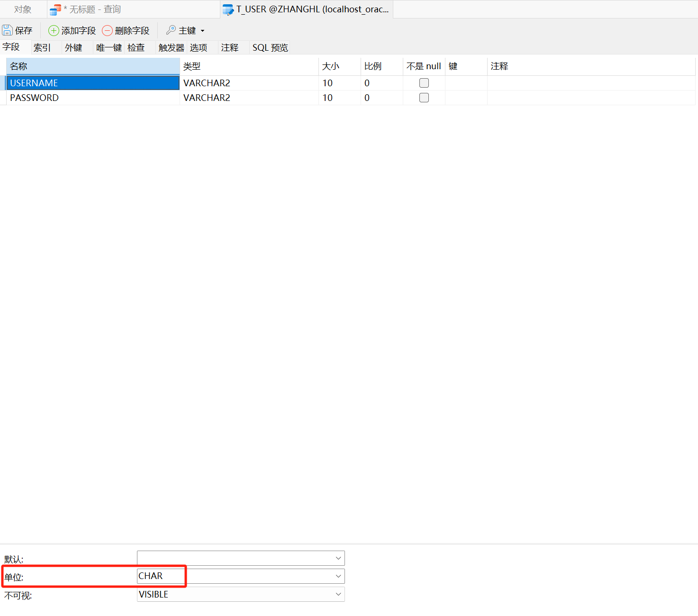
Task: Click the size cell of USERNAME
Action: (x=339, y=83)
